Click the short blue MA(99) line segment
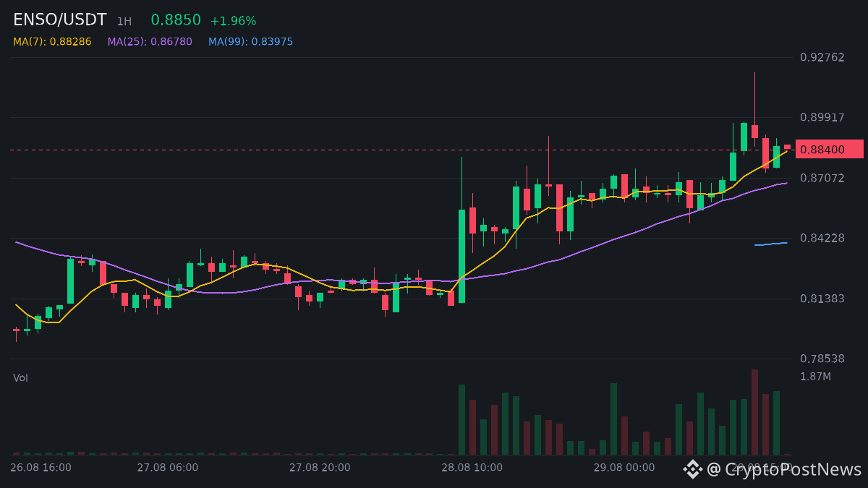The image size is (868, 488). pyautogui.click(x=770, y=244)
